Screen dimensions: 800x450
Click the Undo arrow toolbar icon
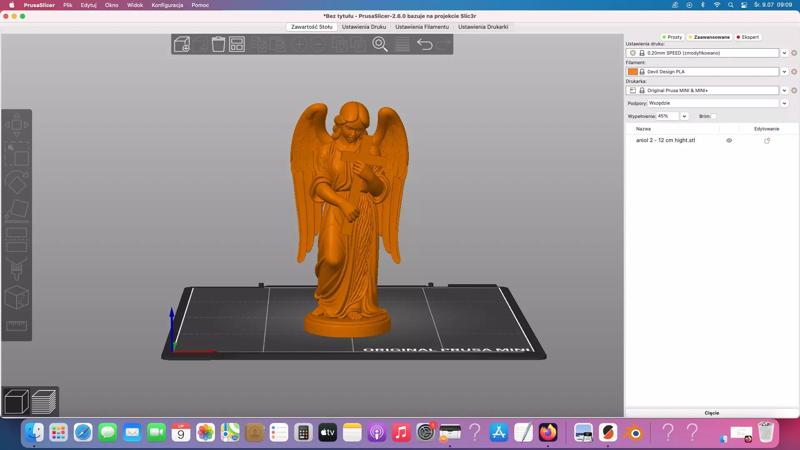click(424, 44)
